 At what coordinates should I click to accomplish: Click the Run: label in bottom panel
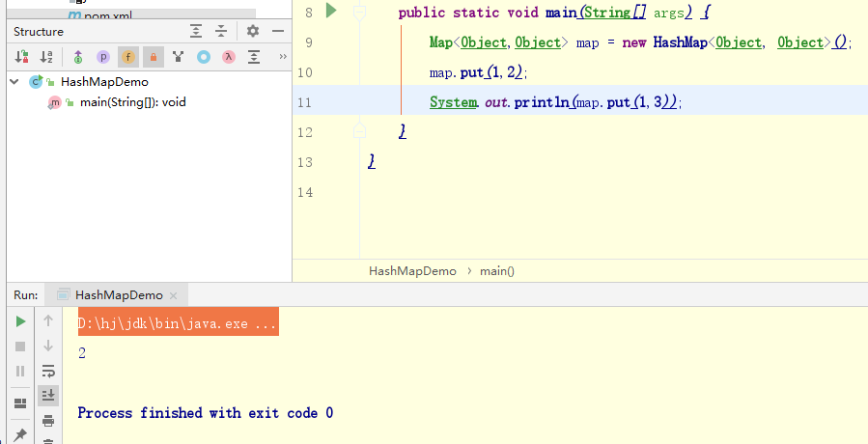(26, 295)
